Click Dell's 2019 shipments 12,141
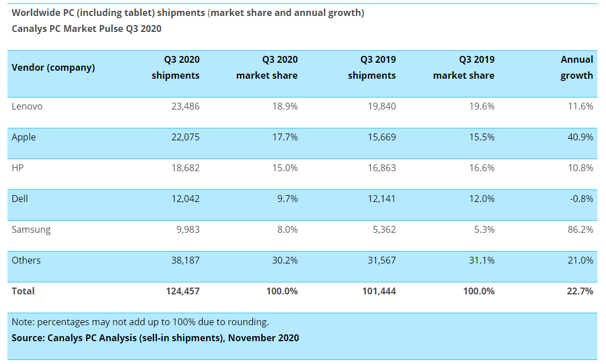The width and height of the screenshot is (606, 364). point(382,199)
